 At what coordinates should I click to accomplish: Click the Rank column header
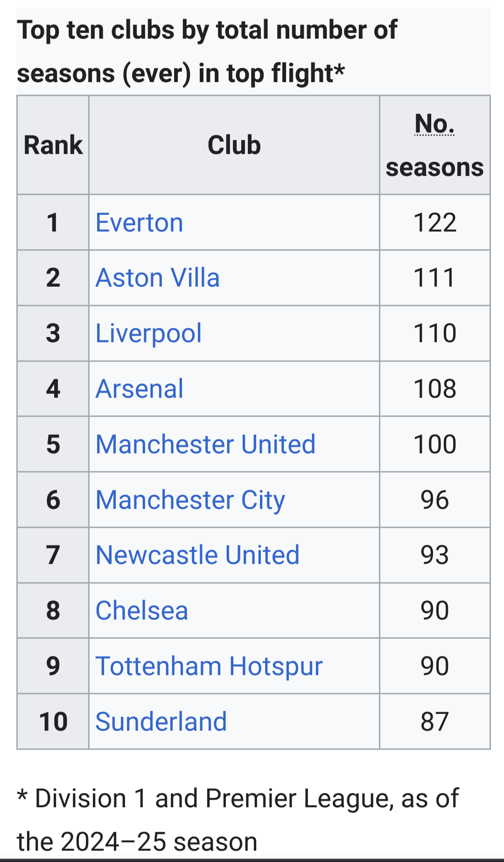[53, 145]
